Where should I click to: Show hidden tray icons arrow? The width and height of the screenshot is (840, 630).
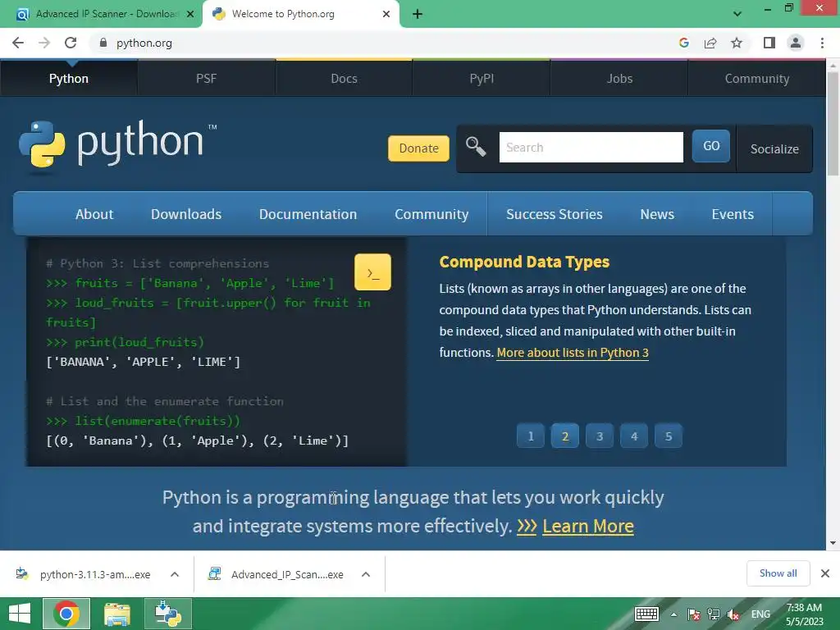(x=673, y=614)
